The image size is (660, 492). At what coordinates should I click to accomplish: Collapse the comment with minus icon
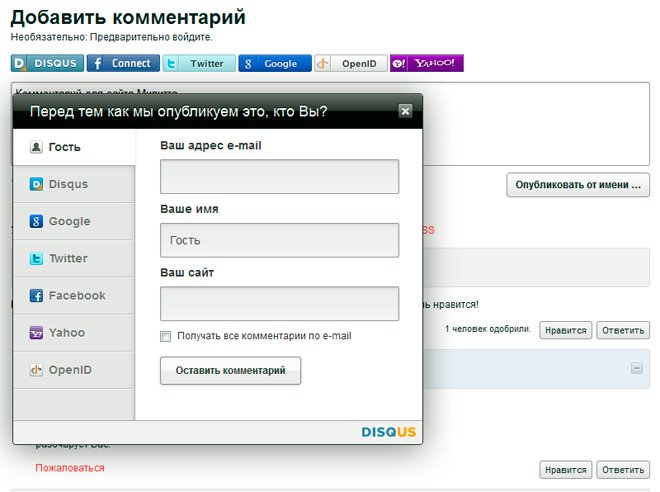point(636,368)
